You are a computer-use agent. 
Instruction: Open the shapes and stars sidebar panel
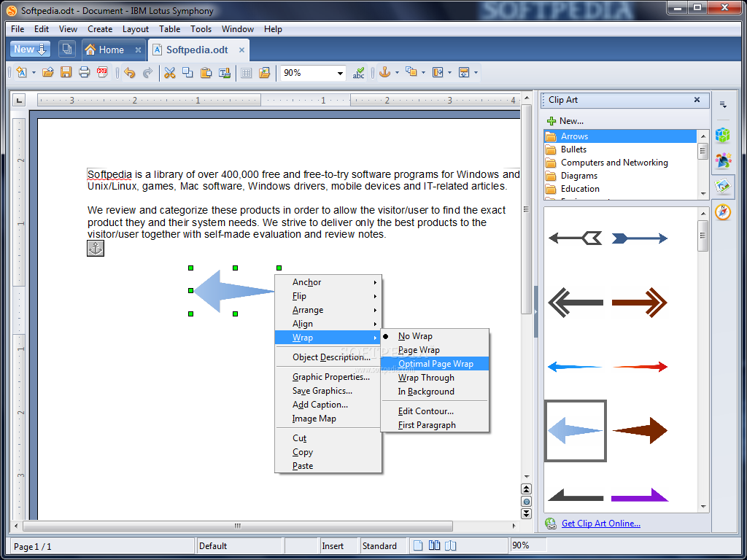click(x=723, y=160)
